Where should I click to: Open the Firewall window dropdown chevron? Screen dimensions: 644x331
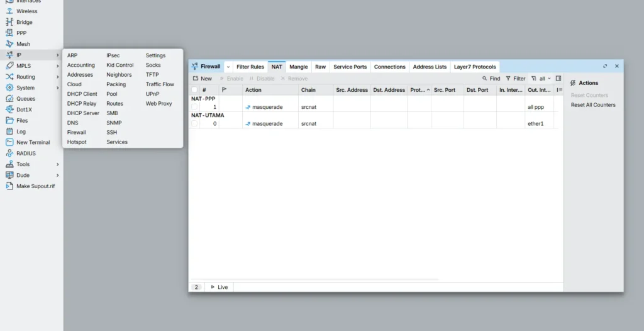coord(228,67)
